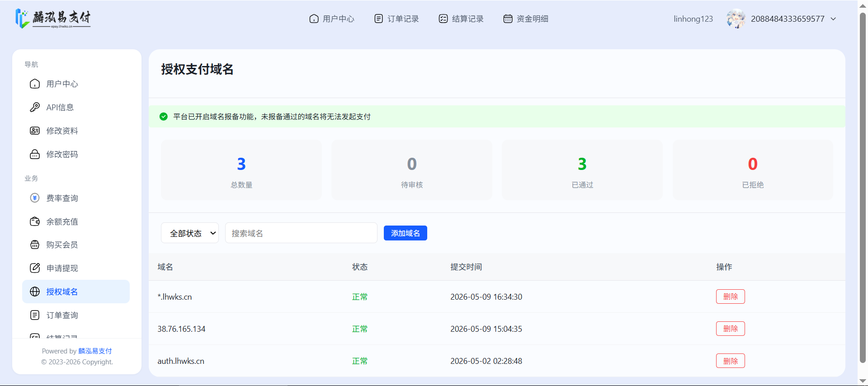The image size is (868, 386).
Task: Click the ID card icon for 修改资料
Action: point(35,131)
